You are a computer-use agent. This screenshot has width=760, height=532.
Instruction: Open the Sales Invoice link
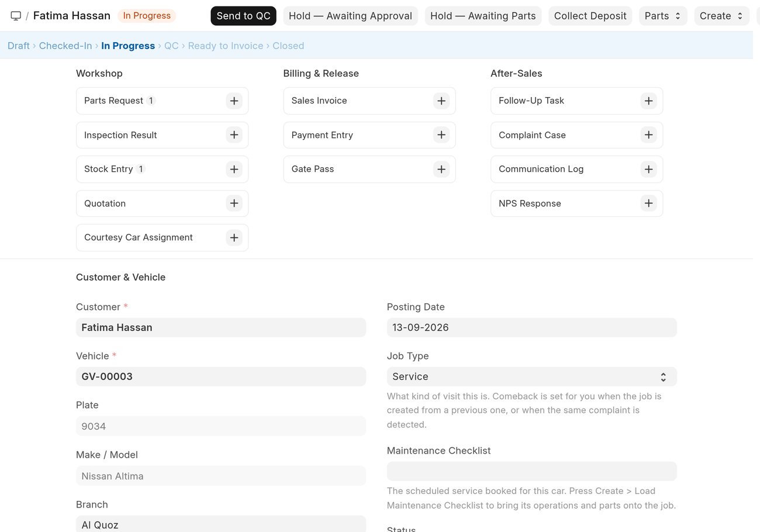319,101
